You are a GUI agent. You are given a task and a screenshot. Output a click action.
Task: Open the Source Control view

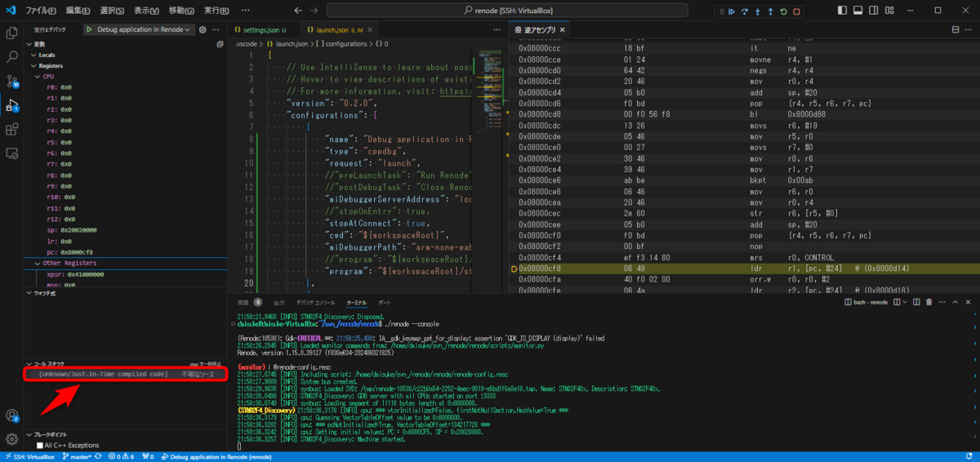coord(12,82)
